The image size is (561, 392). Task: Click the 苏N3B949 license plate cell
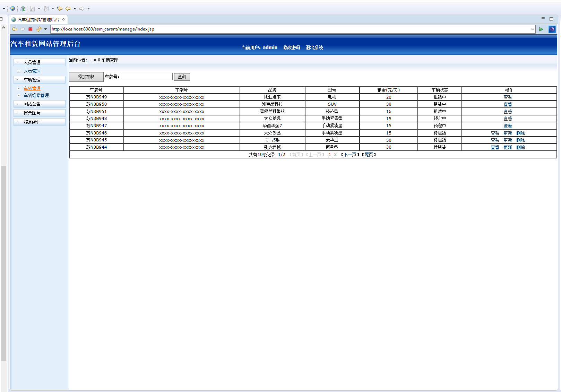[96, 97]
